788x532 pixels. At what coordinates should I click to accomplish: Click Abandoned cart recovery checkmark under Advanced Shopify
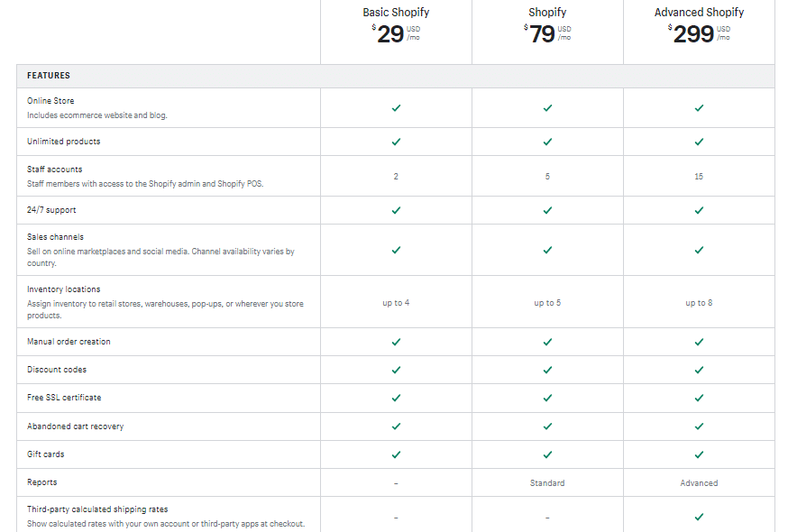(x=699, y=427)
